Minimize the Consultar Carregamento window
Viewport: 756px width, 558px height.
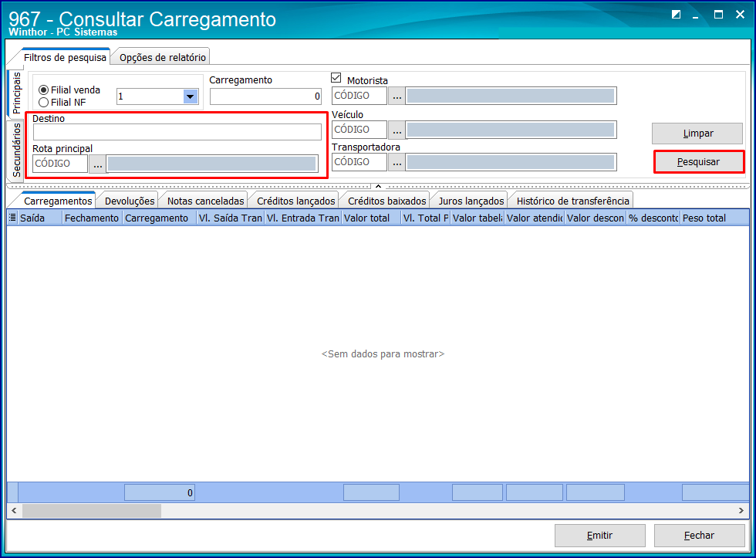point(695,15)
